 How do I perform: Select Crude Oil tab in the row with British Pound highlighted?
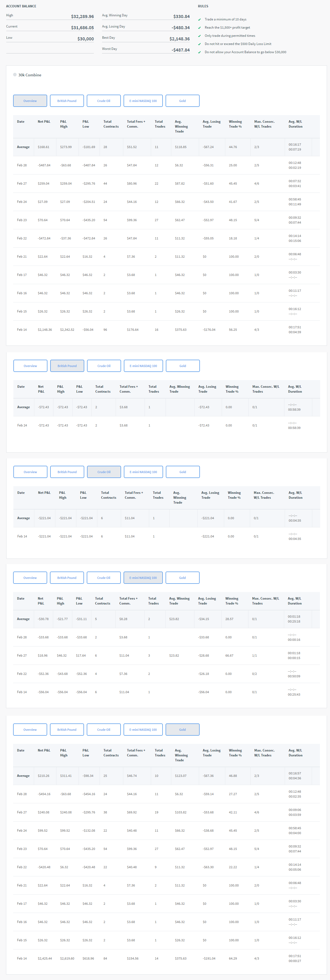tap(104, 366)
